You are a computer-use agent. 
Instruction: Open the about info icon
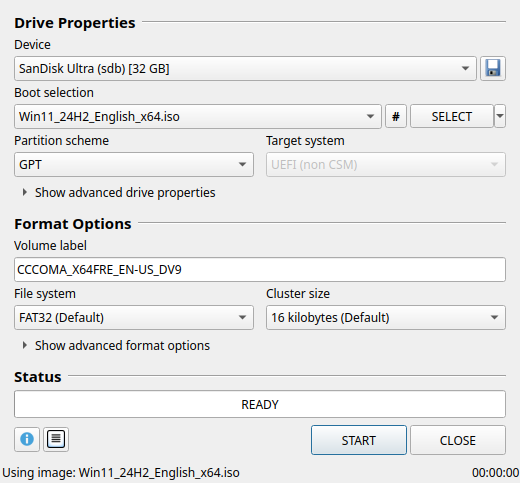pos(27,439)
